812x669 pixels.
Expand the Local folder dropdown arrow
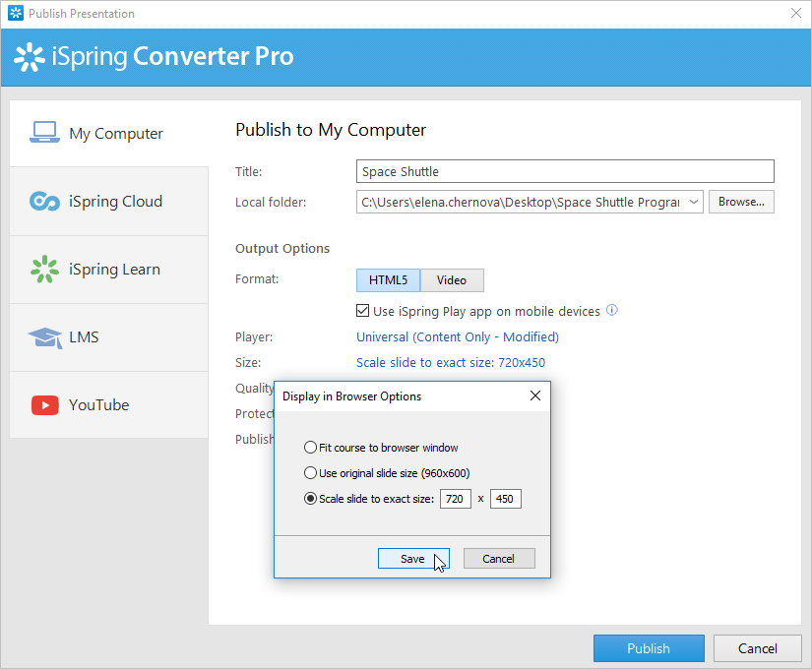tap(694, 202)
